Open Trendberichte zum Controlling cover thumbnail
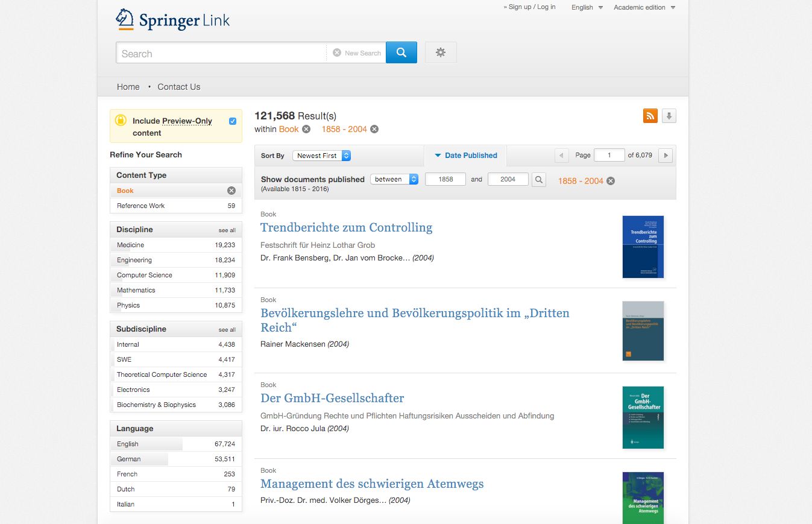The image size is (812, 524). click(643, 247)
